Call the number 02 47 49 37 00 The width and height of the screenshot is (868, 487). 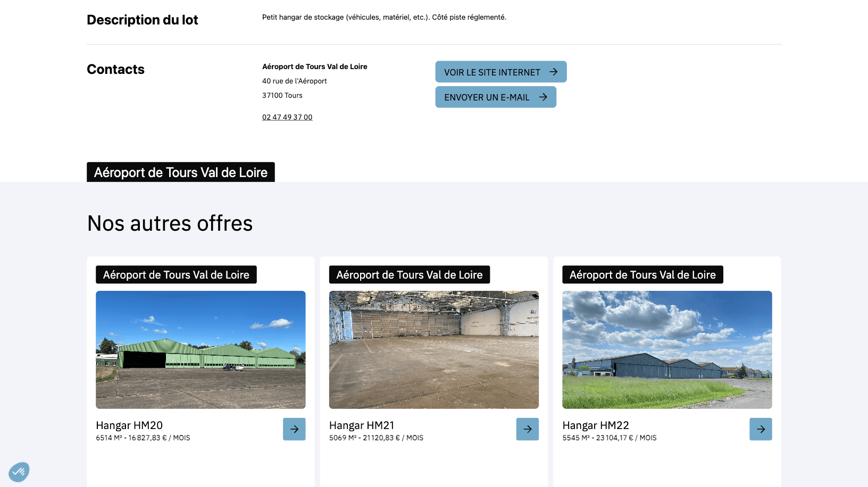coord(287,117)
